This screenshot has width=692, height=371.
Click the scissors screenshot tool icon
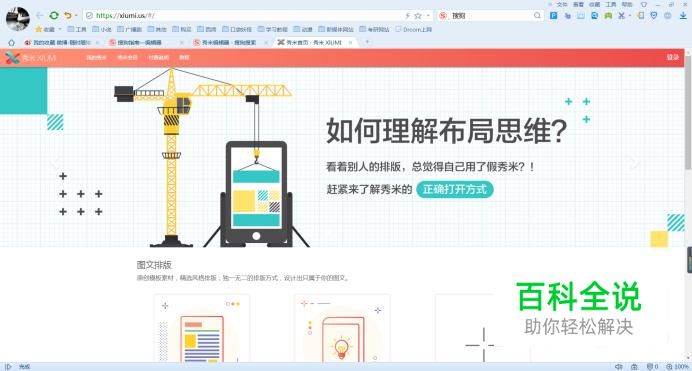coord(621,15)
